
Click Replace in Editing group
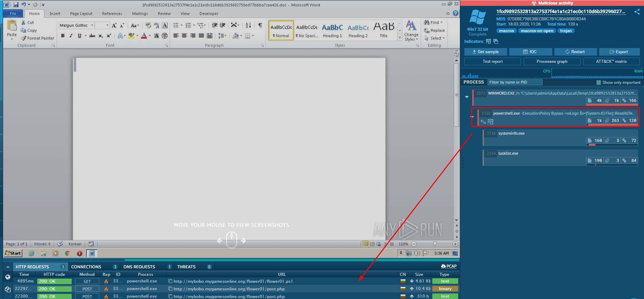434,30
